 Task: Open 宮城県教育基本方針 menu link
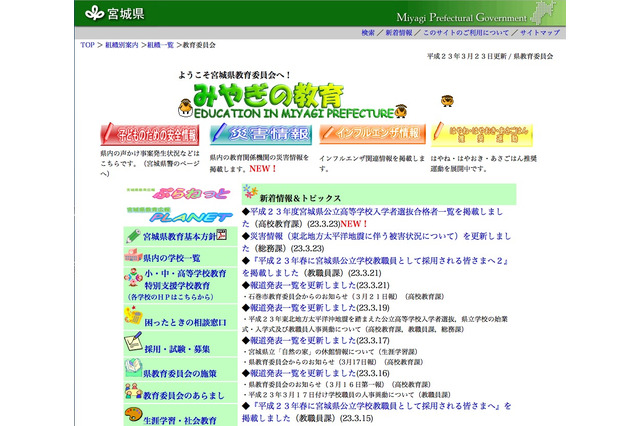tap(179, 237)
